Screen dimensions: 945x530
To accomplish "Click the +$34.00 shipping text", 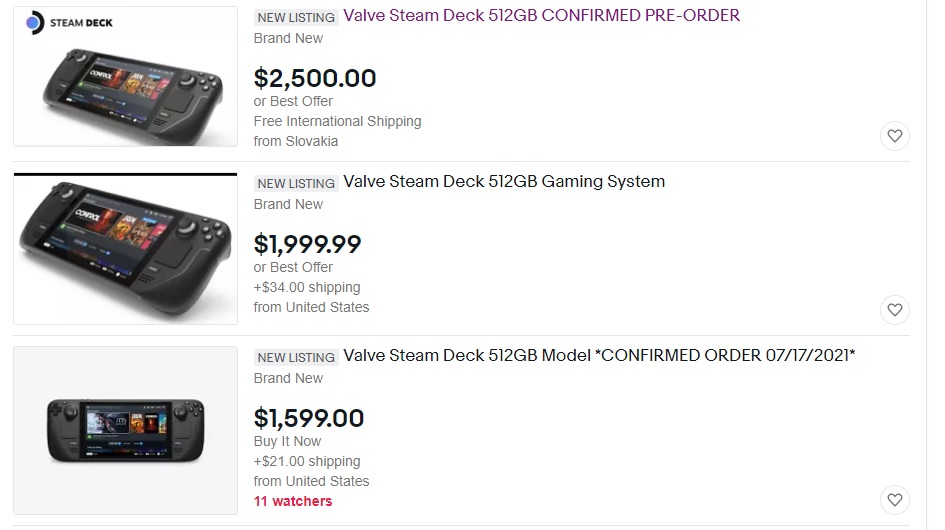I will click(307, 287).
